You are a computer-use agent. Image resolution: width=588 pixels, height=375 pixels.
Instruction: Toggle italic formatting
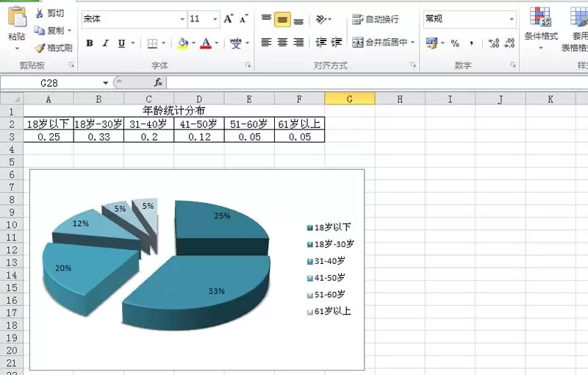(x=106, y=43)
